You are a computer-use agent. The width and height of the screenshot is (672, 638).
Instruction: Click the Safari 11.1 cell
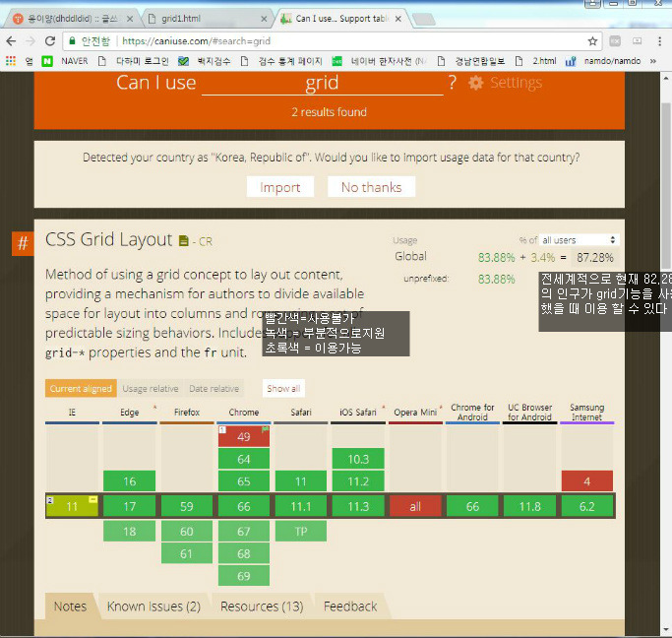pos(301,506)
